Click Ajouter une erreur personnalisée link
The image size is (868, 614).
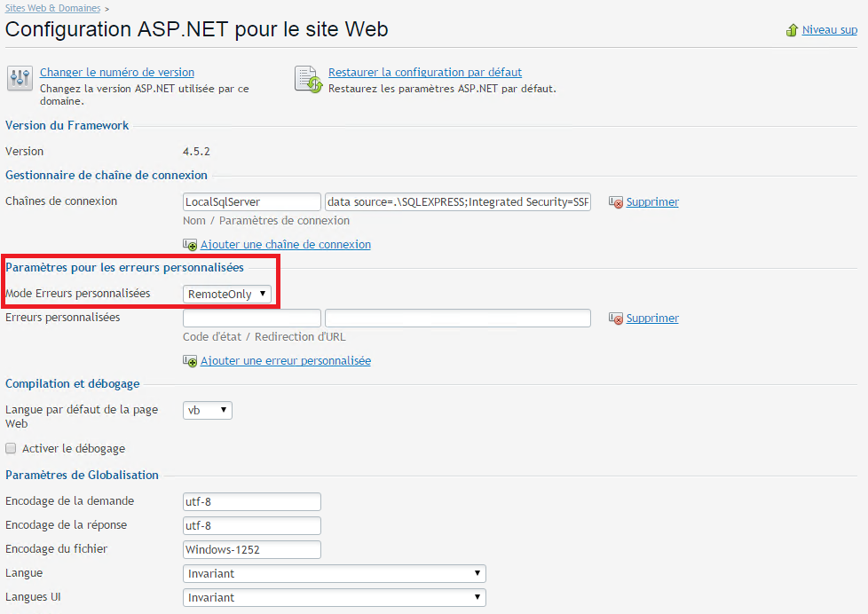click(286, 361)
